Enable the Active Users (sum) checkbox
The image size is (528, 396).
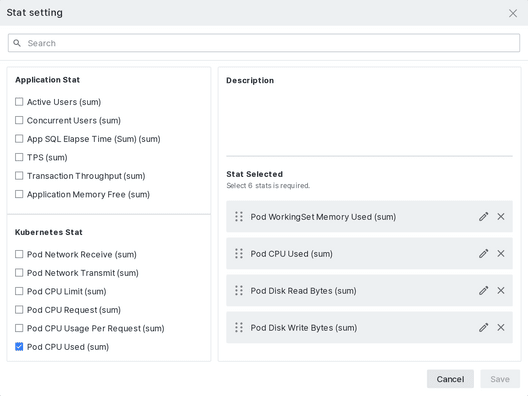tap(19, 102)
